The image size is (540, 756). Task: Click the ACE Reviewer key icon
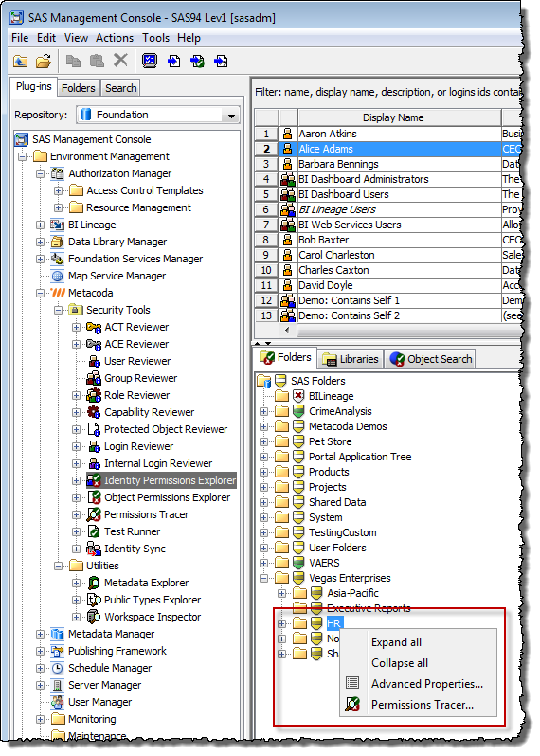click(94, 344)
